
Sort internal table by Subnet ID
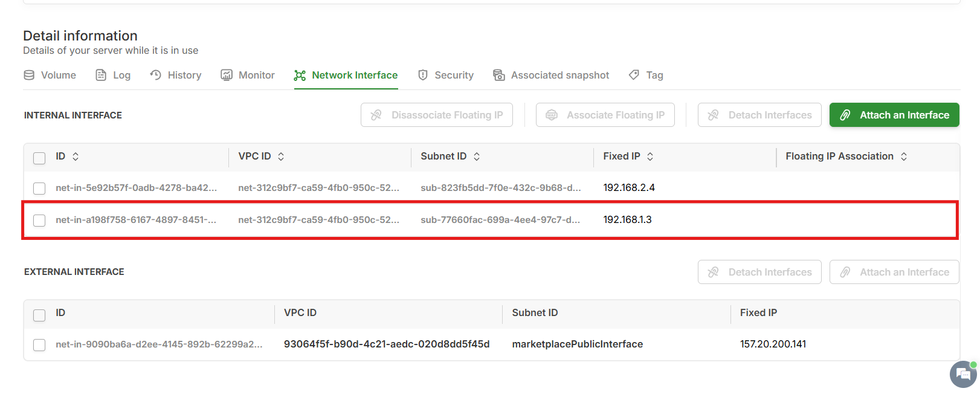(477, 157)
